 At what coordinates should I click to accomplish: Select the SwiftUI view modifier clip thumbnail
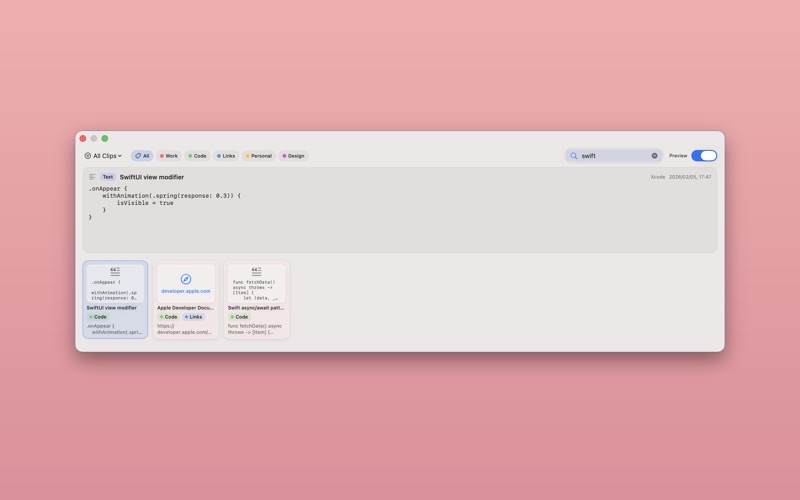(x=115, y=283)
